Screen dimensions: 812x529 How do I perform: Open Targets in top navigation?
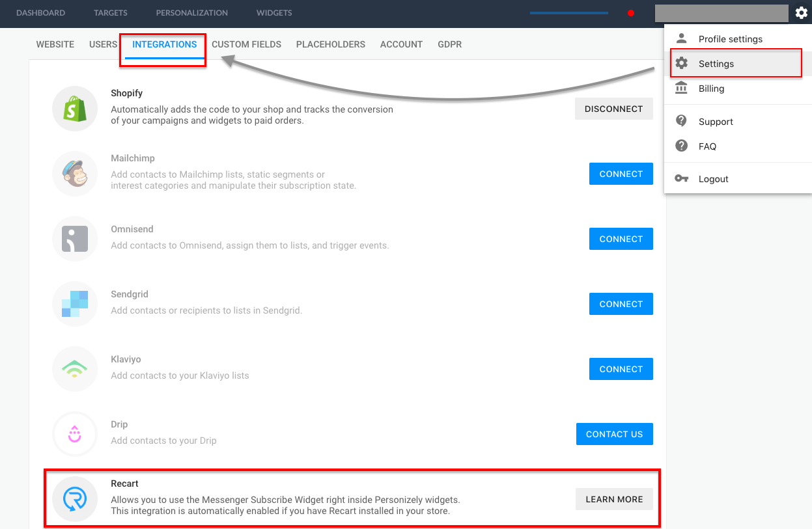pos(111,13)
